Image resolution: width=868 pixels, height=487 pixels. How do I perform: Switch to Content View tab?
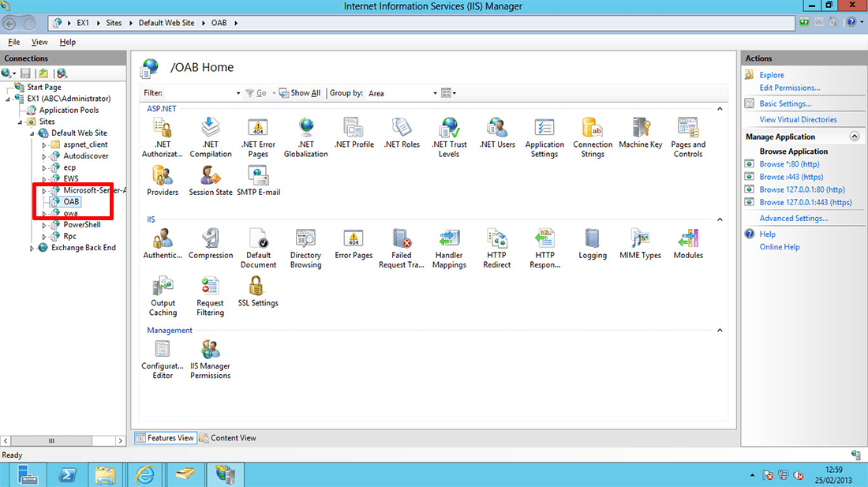click(228, 438)
